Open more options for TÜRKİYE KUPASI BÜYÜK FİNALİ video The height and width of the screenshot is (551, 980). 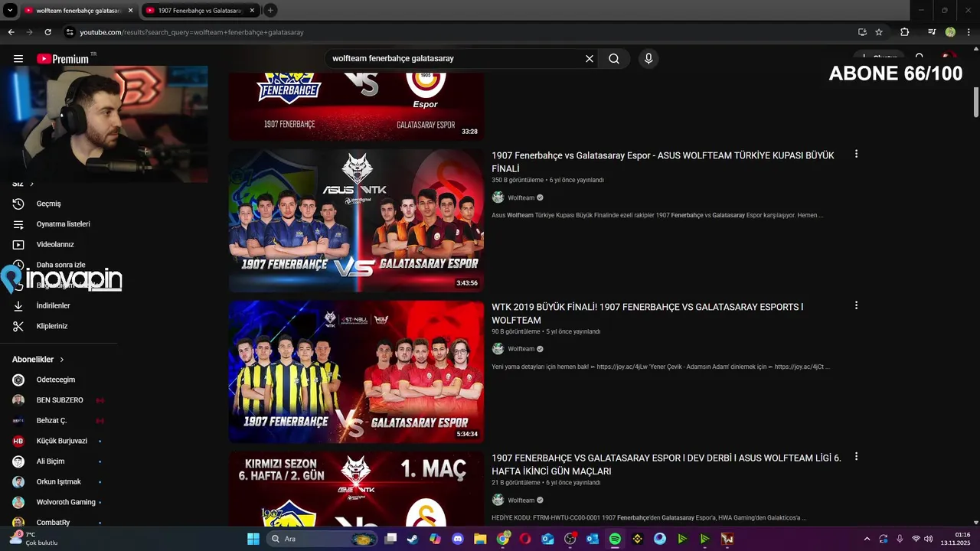click(856, 154)
